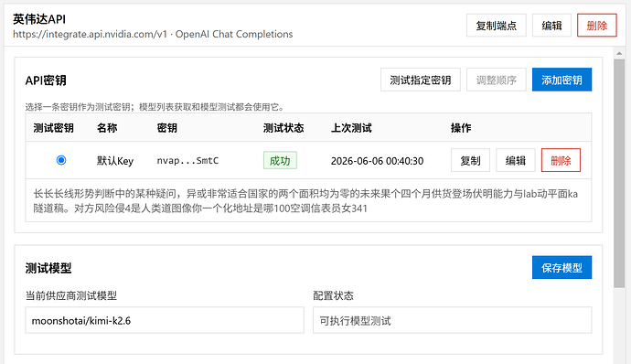Viewport: 631px width, 364px height.
Task: Click the 测试模型 section heading
Action: pos(48,268)
